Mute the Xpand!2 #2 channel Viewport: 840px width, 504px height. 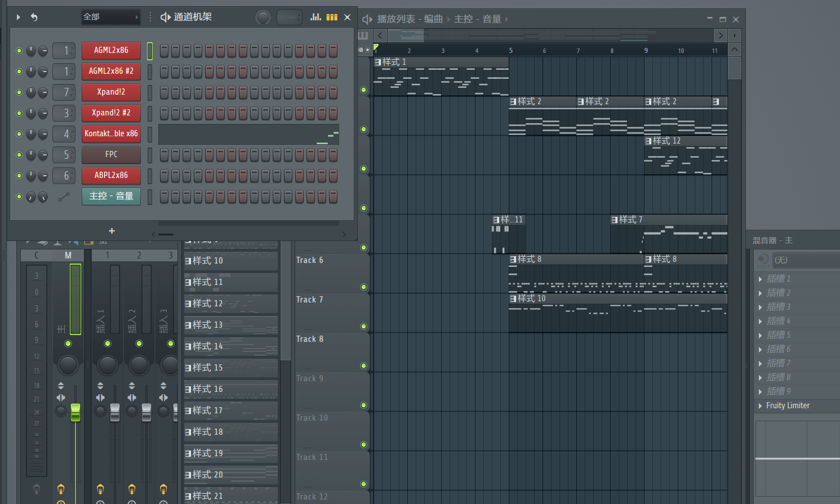tap(19, 113)
